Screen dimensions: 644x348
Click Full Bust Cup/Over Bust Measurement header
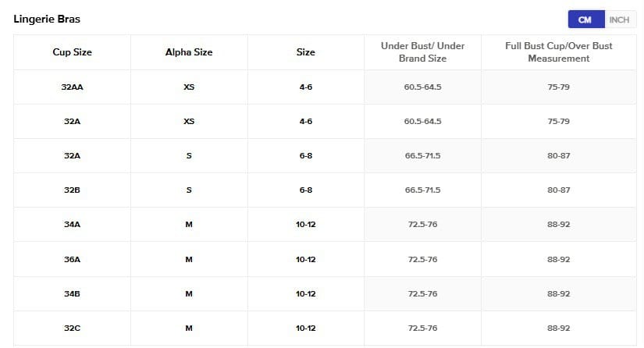tap(558, 52)
